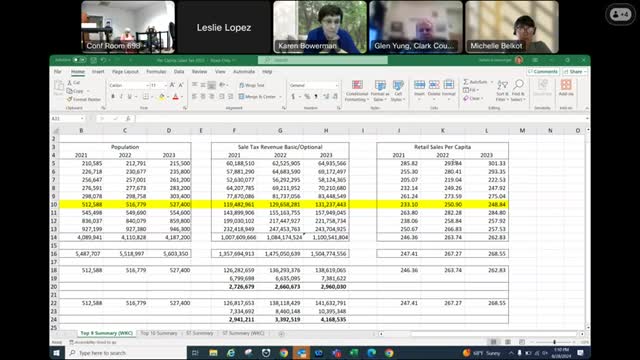The image size is (640, 360).
Task: Click the Windows Start button
Action: point(57,353)
